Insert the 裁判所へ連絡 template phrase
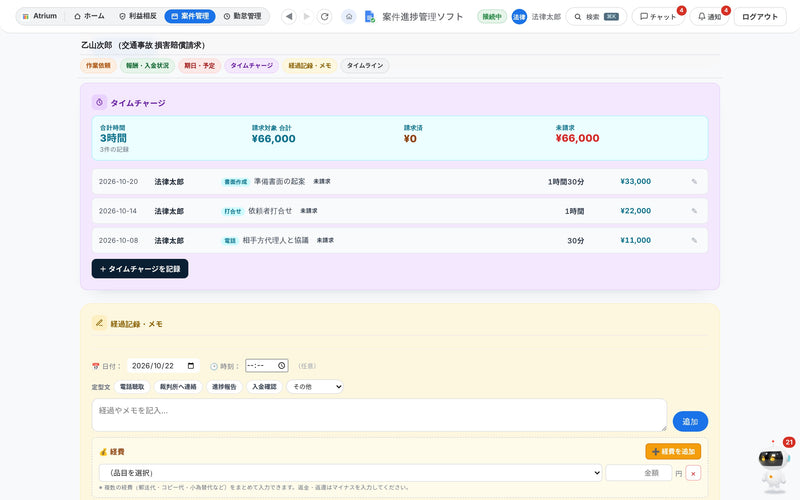The width and height of the screenshot is (800, 500). 178,387
